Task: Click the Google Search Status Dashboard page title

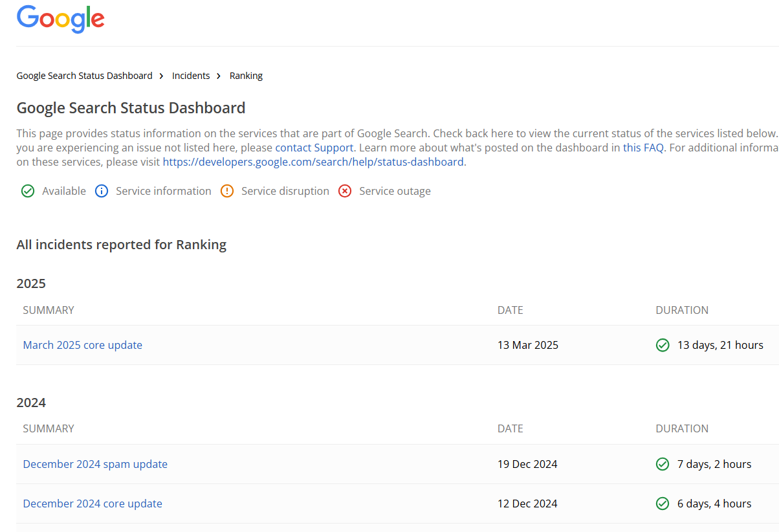Action: point(131,108)
